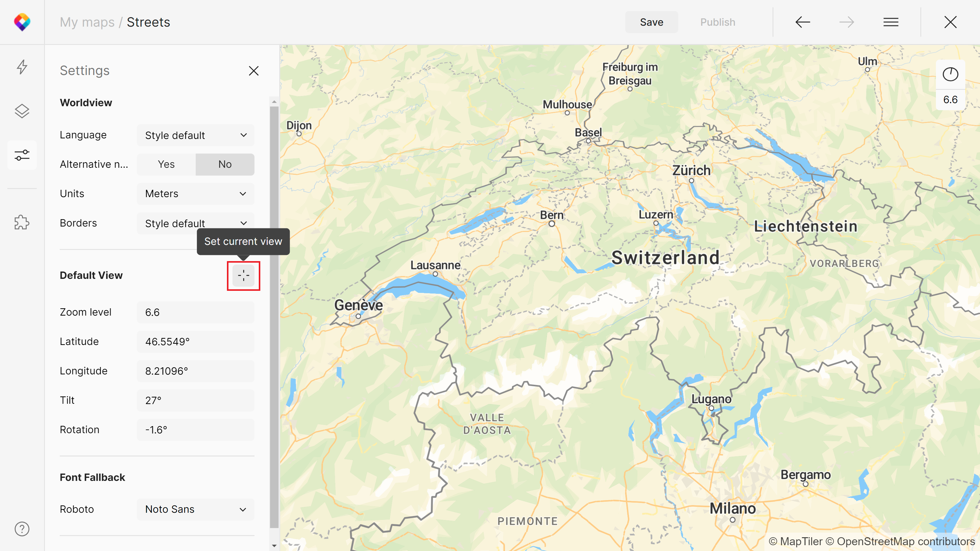
Task: Set Alternative names to Yes
Action: 166,164
